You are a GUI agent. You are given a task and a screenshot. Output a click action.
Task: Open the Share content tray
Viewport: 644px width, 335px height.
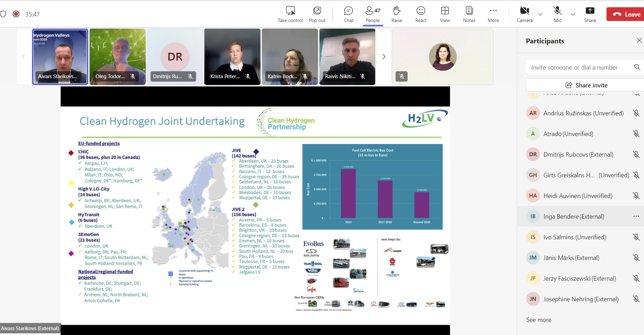[x=590, y=14]
